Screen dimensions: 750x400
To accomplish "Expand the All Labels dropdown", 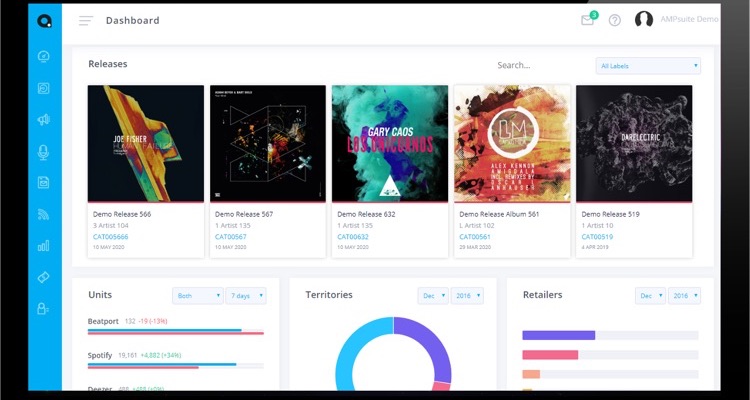I will pos(648,66).
